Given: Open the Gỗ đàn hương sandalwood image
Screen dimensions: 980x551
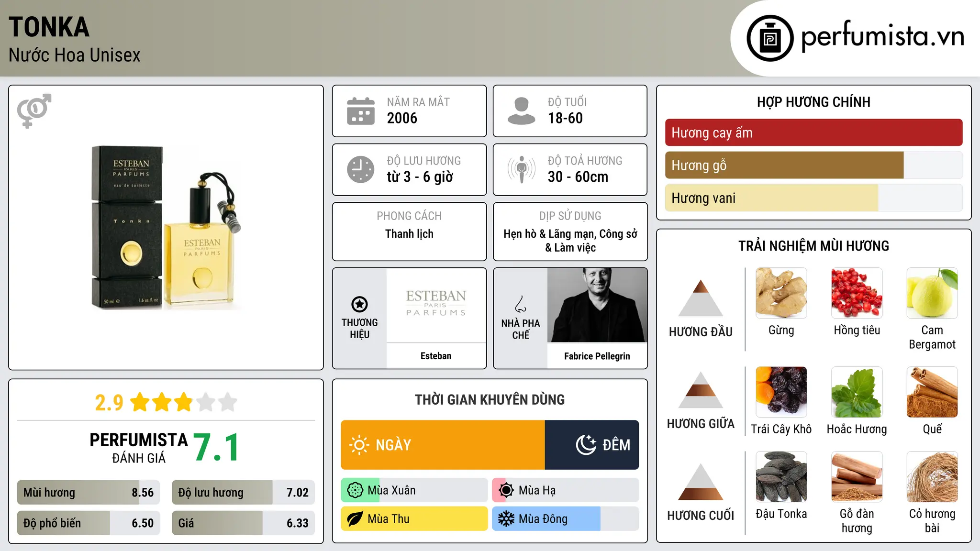Looking at the screenshot, I should pos(857,477).
